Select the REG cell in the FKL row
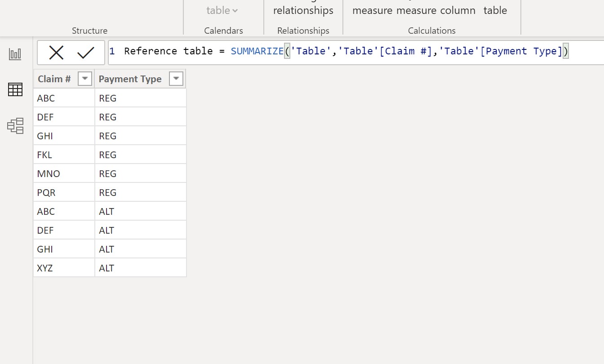This screenshot has width=604, height=364. (140, 155)
